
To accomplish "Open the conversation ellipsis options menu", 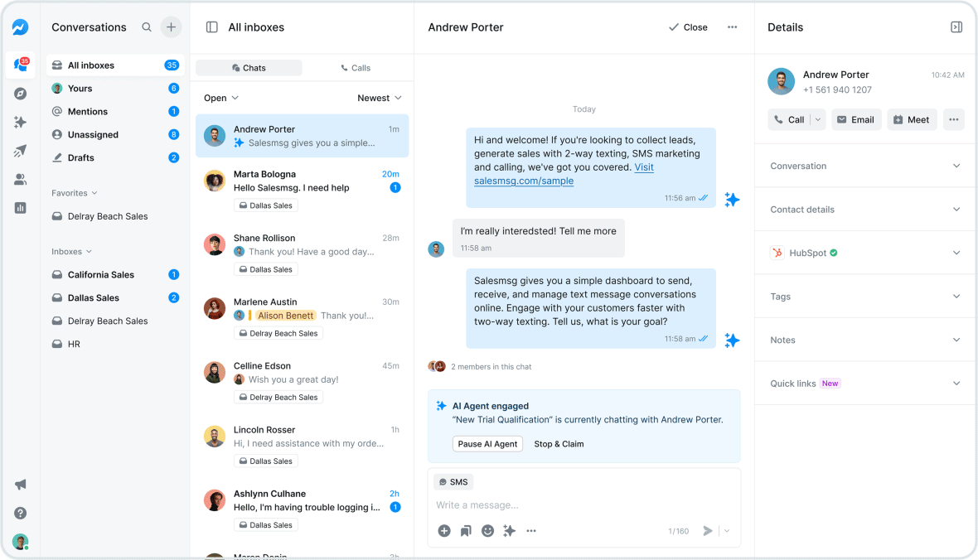I will coord(732,27).
